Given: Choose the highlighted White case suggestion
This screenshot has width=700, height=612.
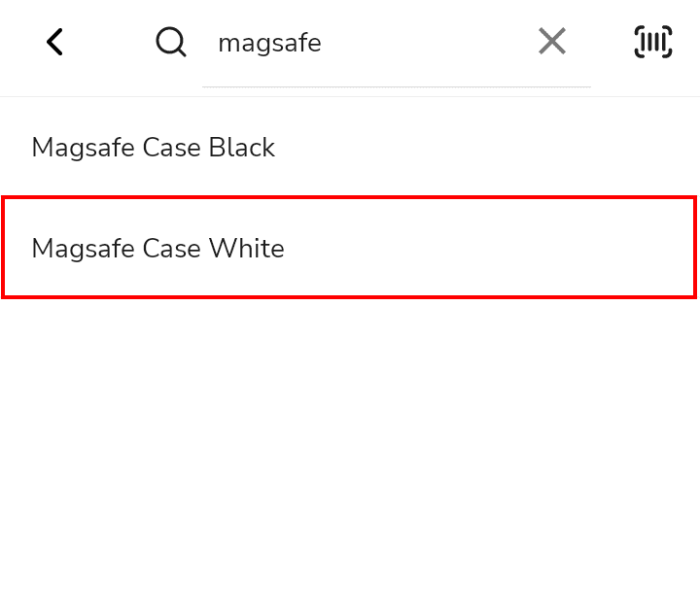Looking at the screenshot, I should click(x=350, y=248).
